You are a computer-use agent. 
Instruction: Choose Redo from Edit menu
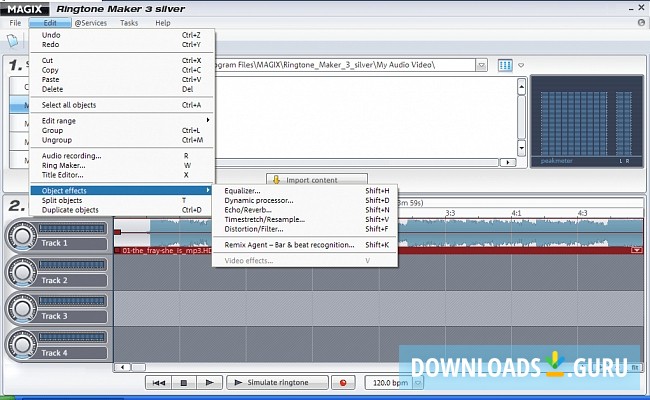point(122,44)
